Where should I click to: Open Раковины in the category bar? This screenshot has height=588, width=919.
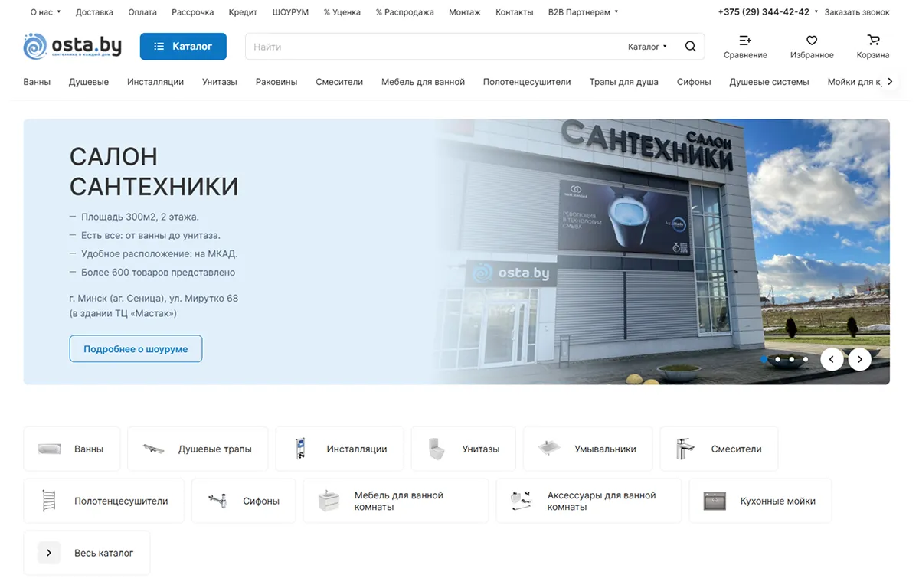276,82
